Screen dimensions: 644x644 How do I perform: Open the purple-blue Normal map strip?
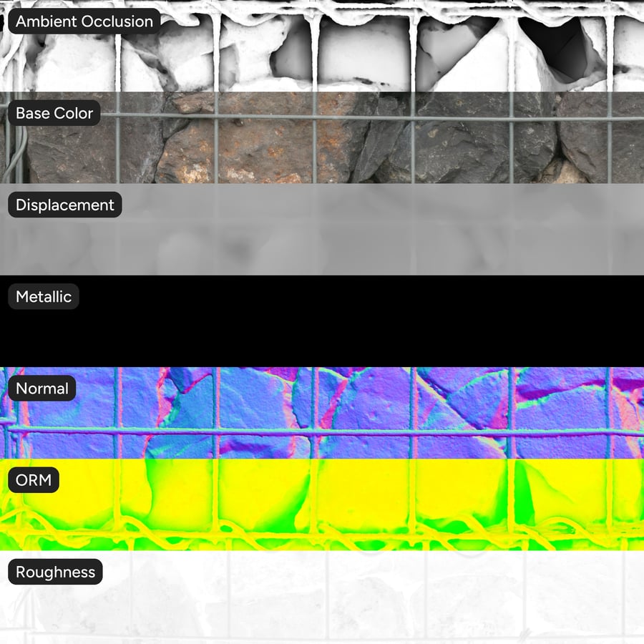click(x=322, y=413)
